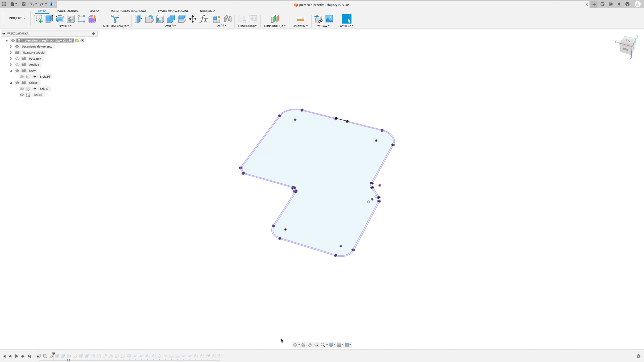Image resolution: width=644 pixels, height=362 pixels.
Task: Open the ZMIEŃ dropdown menu
Action: (x=170, y=26)
